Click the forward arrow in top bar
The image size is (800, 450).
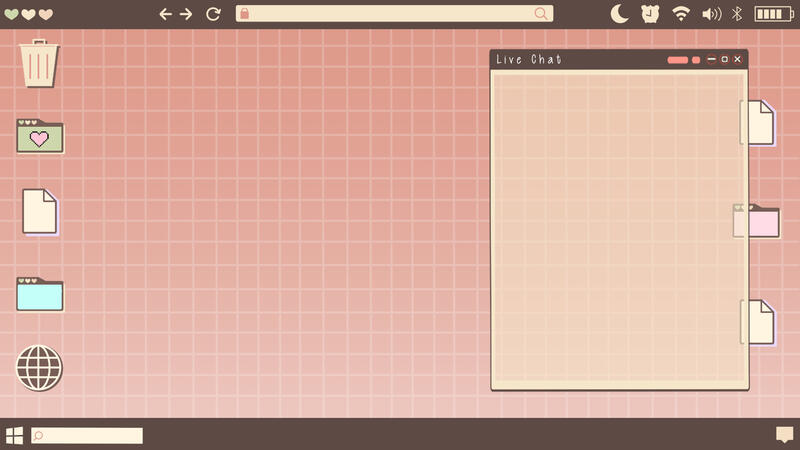[x=186, y=14]
